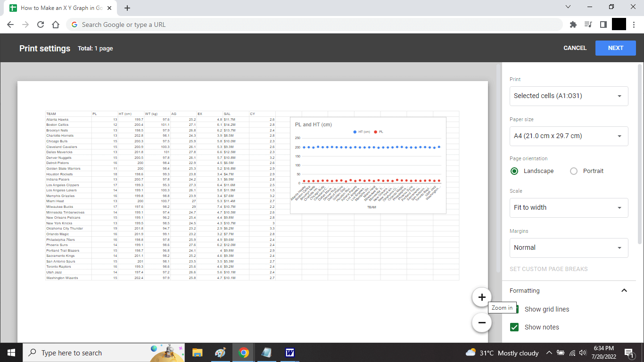The height and width of the screenshot is (362, 644).
Task: Enable the Show grid lines checkbox
Action: [514, 309]
